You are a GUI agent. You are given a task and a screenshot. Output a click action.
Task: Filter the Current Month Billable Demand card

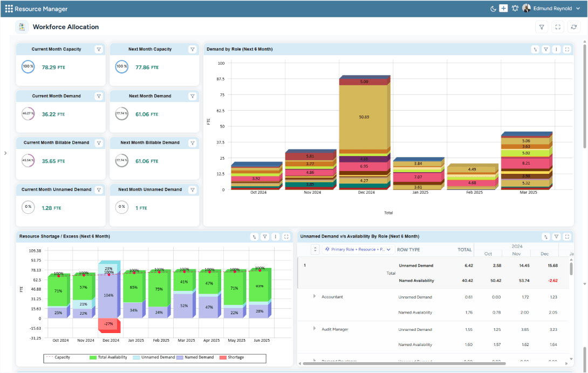pos(99,143)
